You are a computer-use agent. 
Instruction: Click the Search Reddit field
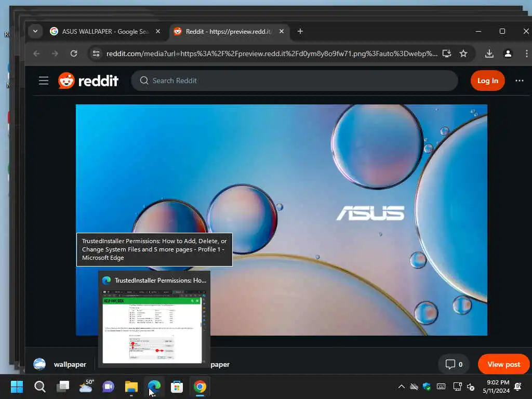pyautogui.click(x=295, y=81)
